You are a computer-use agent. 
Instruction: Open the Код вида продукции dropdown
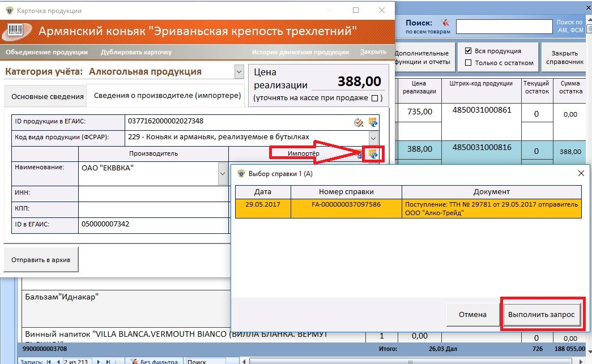[x=373, y=138]
